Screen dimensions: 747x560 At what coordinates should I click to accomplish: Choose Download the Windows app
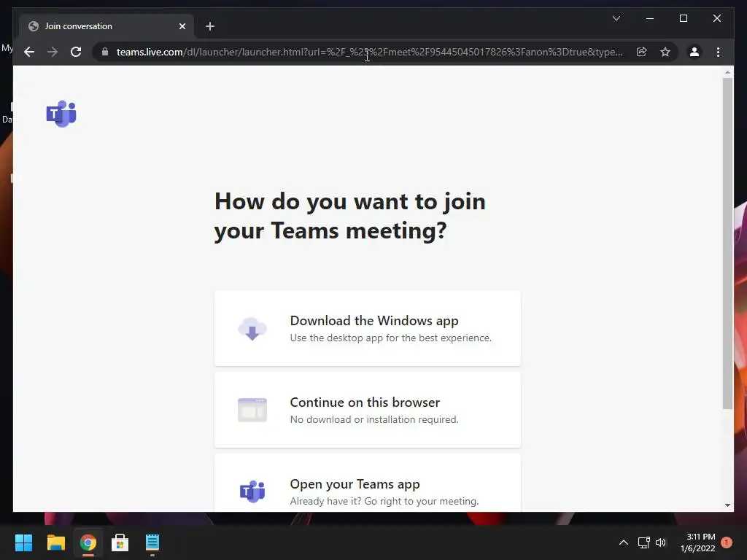click(x=368, y=329)
